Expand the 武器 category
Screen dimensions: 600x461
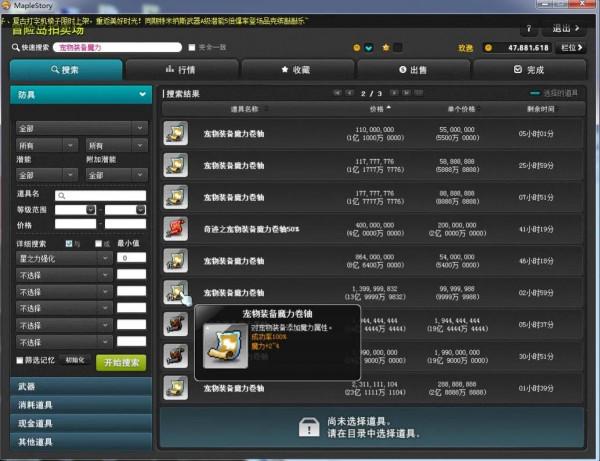pyautogui.click(x=81, y=386)
